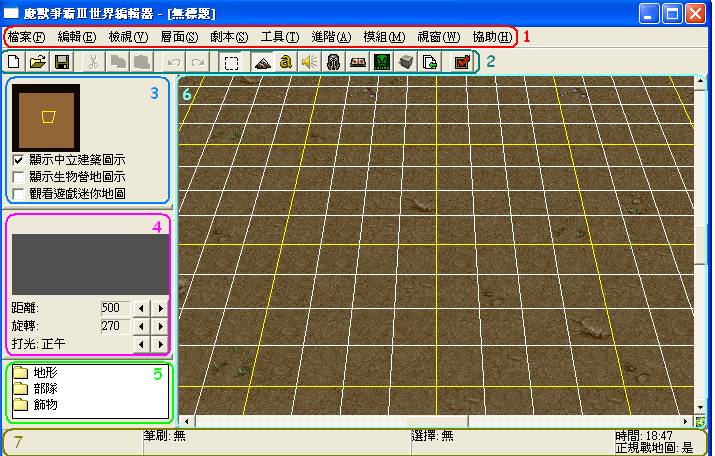Click the gray camera preview pane
This screenshot has height=456, width=715.
coord(90,264)
